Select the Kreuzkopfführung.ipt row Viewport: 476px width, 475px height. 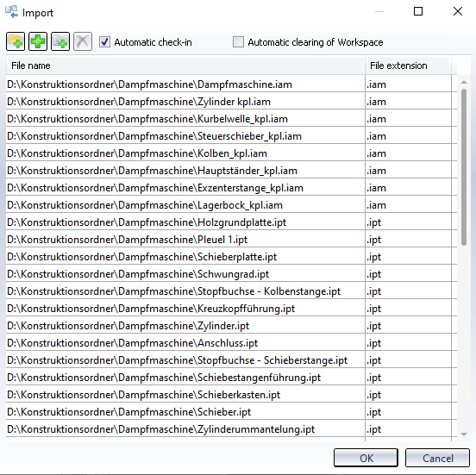click(231, 309)
